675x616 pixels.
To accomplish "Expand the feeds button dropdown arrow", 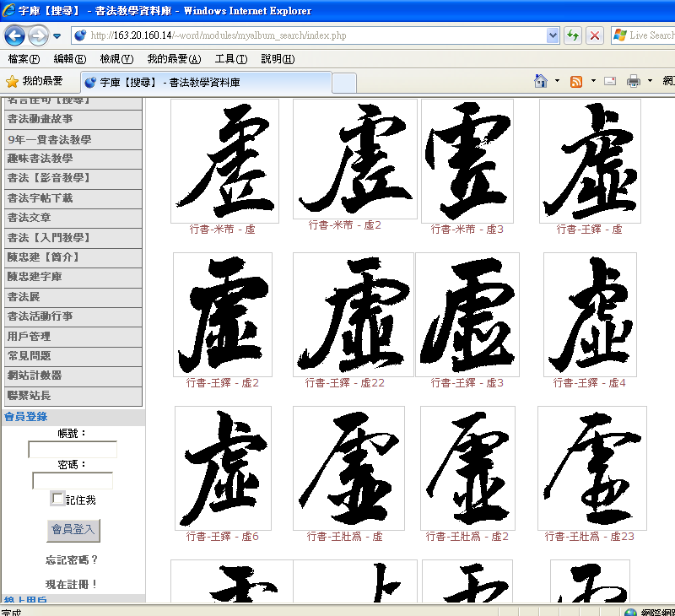I will click(x=593, y=80).
